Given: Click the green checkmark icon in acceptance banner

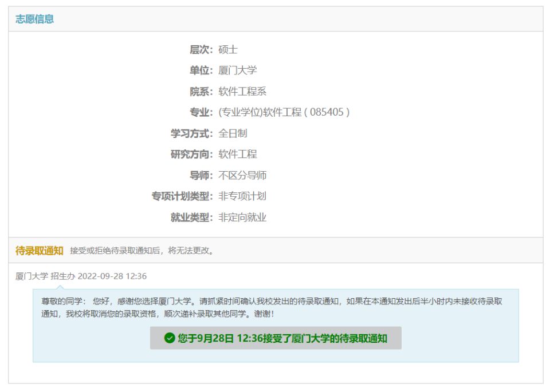Looking at the screenshot, I should pyautogui.click(x=170, y=338).
